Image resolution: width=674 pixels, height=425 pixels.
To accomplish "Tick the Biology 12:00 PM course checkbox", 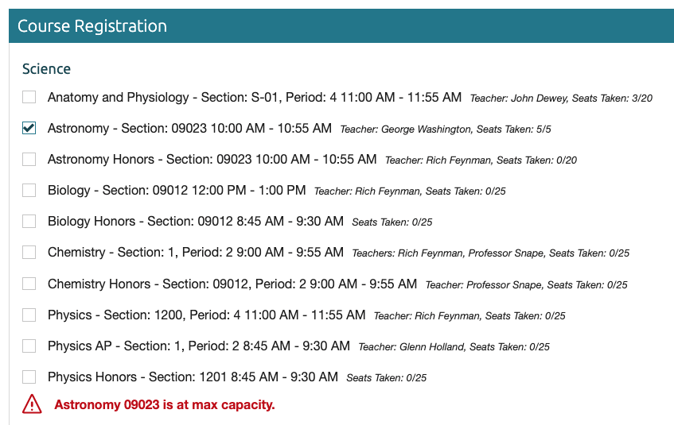I will 29,190.
